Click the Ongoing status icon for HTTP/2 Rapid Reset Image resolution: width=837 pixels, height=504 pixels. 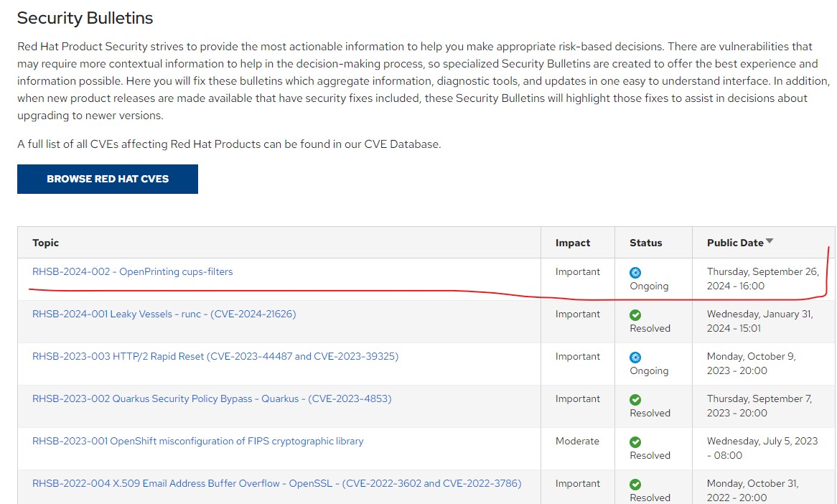(635, 357)
